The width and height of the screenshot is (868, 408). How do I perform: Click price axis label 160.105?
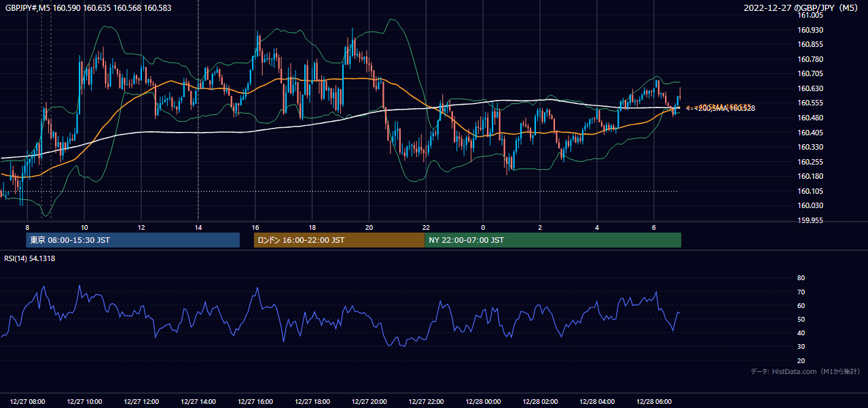810,191
